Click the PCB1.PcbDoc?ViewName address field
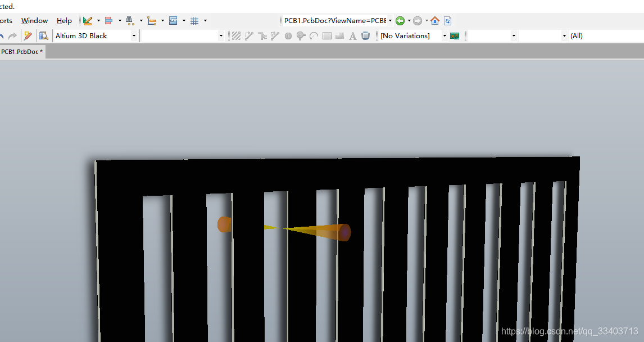 coord(335,21)
